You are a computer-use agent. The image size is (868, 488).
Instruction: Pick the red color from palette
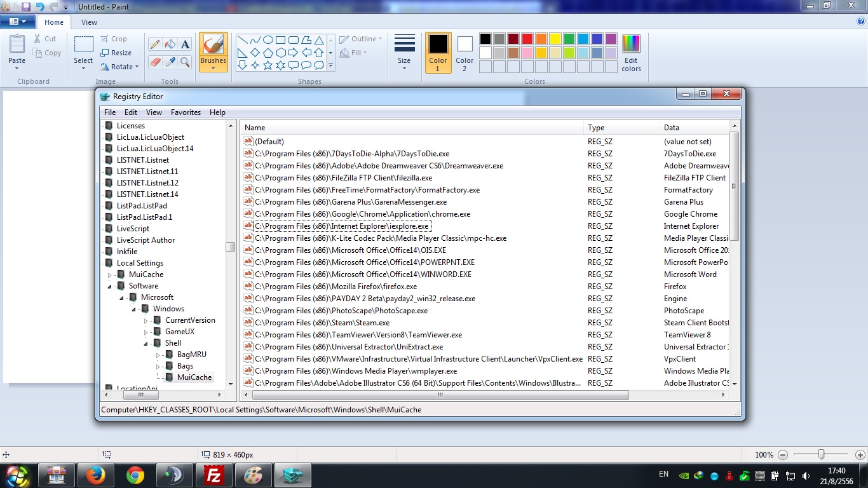click(x=527, y=39)
